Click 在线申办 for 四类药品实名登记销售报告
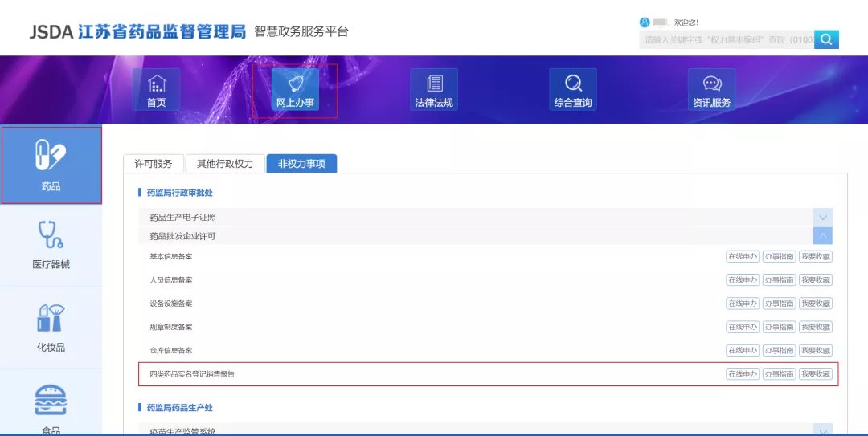This screenshot has height=436, width=868. (743, 374)
